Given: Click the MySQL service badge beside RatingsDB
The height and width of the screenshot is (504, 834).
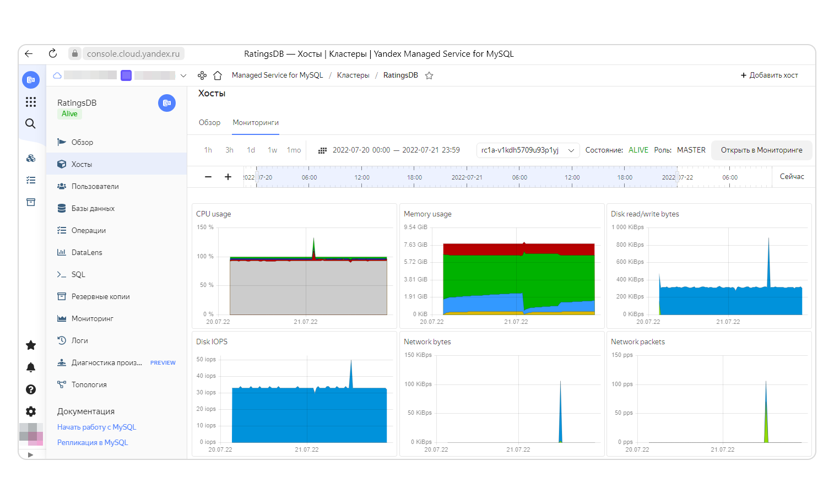Looking at the screenshot, I should [x=167, y=103].
